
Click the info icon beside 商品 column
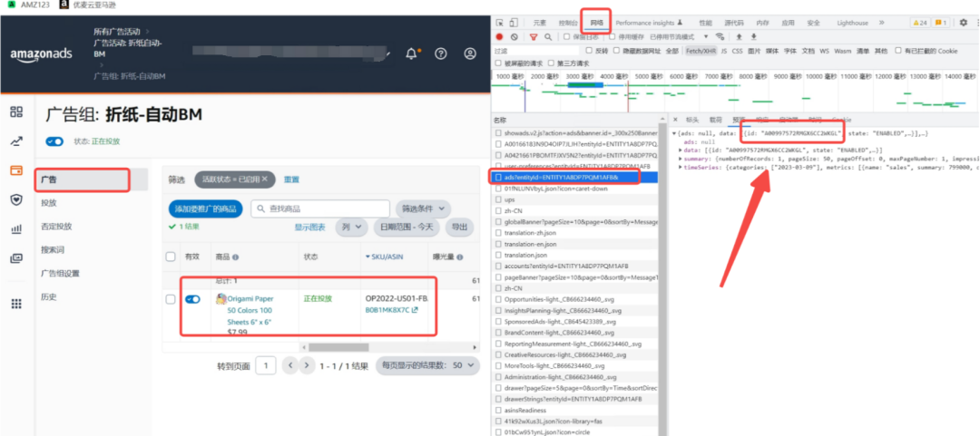pos(236,257)
